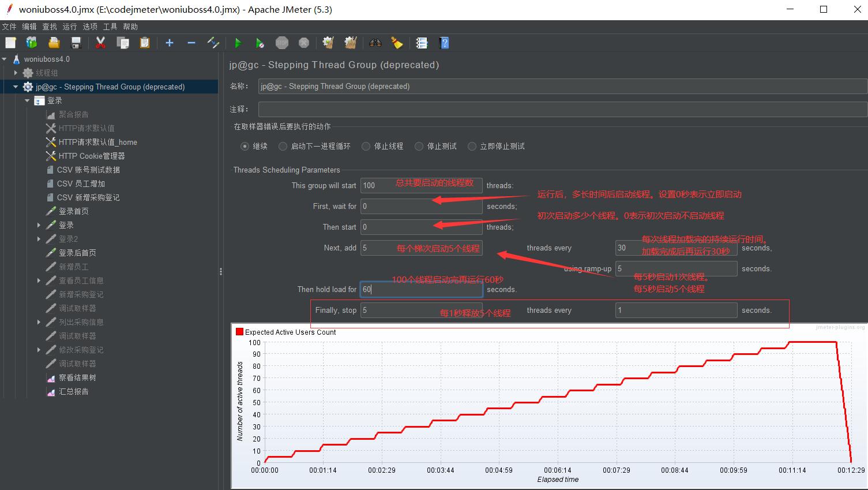
Task: Open the Function Helper dialog icon
Action: pyautogui.click(x=422, y=43)
